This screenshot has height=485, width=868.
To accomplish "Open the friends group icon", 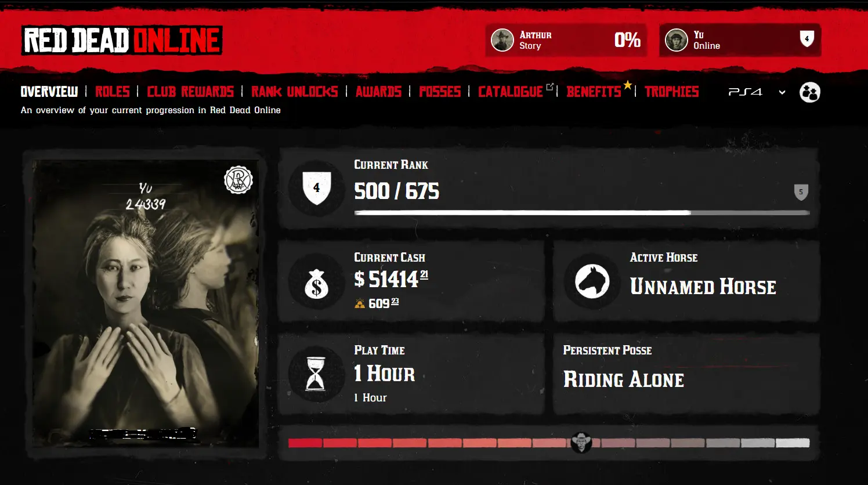I will (x=809, y=92).
